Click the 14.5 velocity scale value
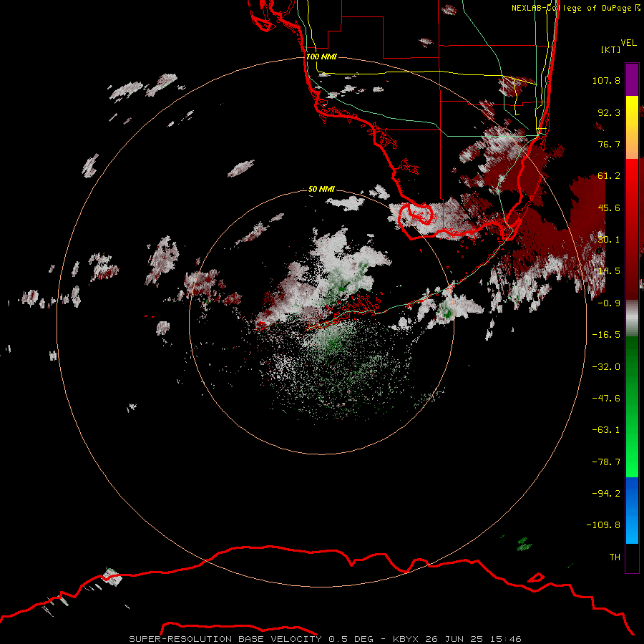Screen dimensions: 644x644 tap(609, 271)
